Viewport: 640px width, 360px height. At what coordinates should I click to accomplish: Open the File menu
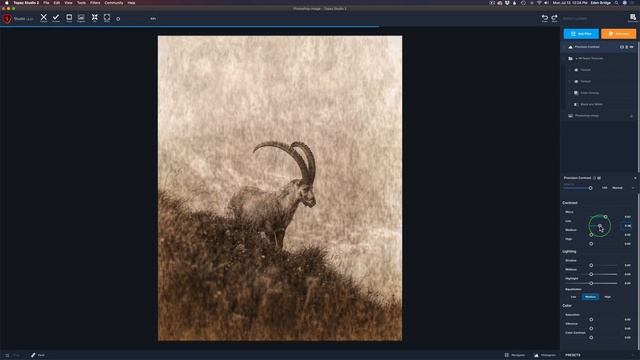[x=46, y=3]
